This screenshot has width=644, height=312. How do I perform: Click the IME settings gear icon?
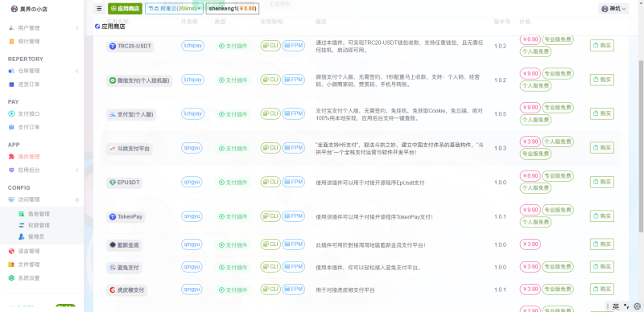pyautogui.click(x=638, y=306)
